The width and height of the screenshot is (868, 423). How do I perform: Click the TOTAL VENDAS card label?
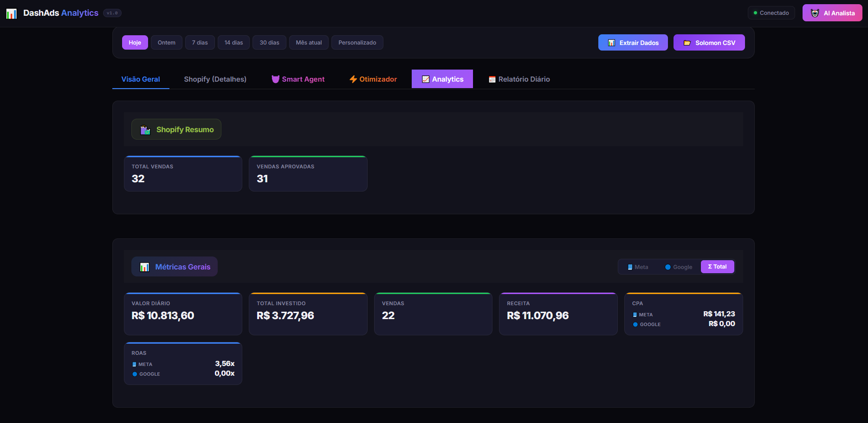(153, 167)
